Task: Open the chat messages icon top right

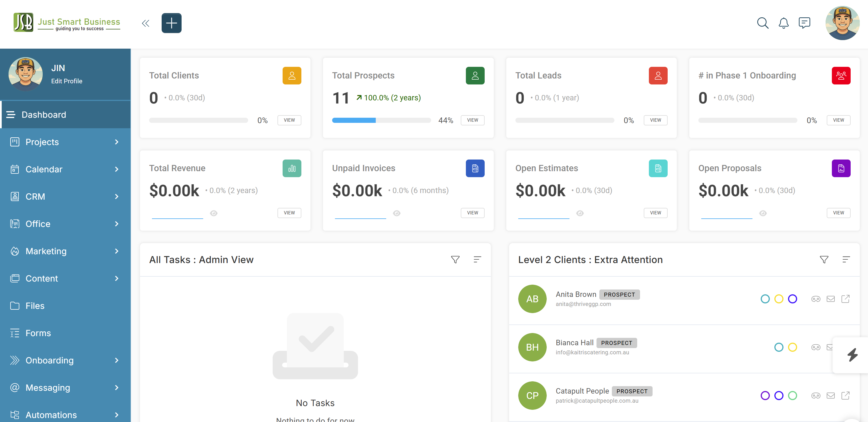Action: (x=805, y=23)
